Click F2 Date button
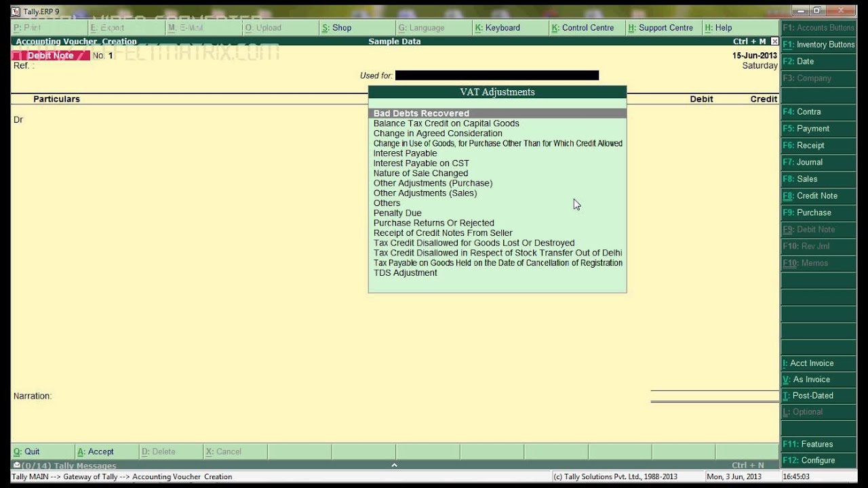The image size is (868, 488). 818,62
